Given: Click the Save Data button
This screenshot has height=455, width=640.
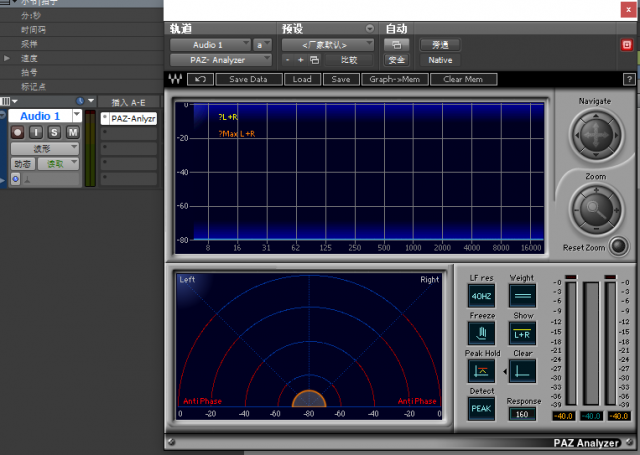Looking at the screenshot, I should coord(249,79).
